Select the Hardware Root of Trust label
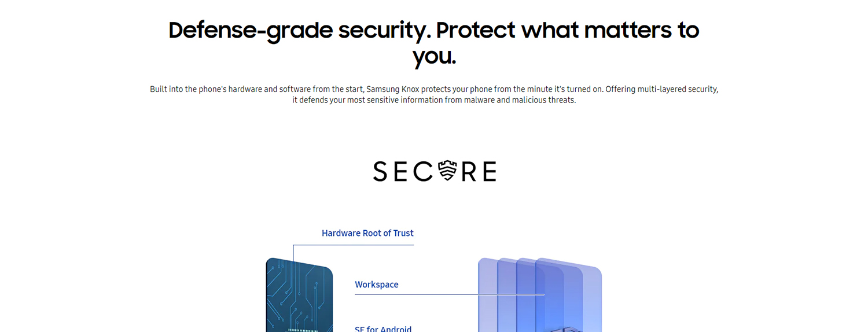 tap(367, 233)
